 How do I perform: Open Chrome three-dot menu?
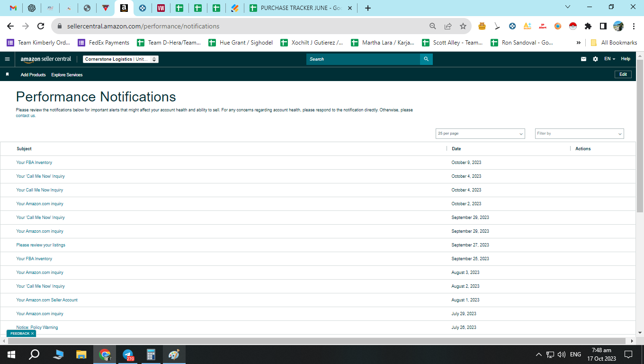click(x=634, y=26)
